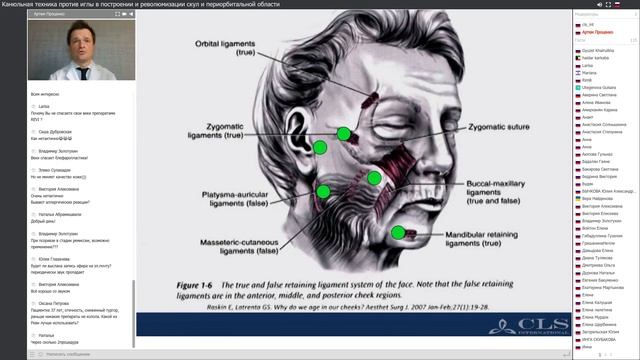Select participant Алена Иванова
The width and height of the screenshot is (640, 360).
click(596, 102)
